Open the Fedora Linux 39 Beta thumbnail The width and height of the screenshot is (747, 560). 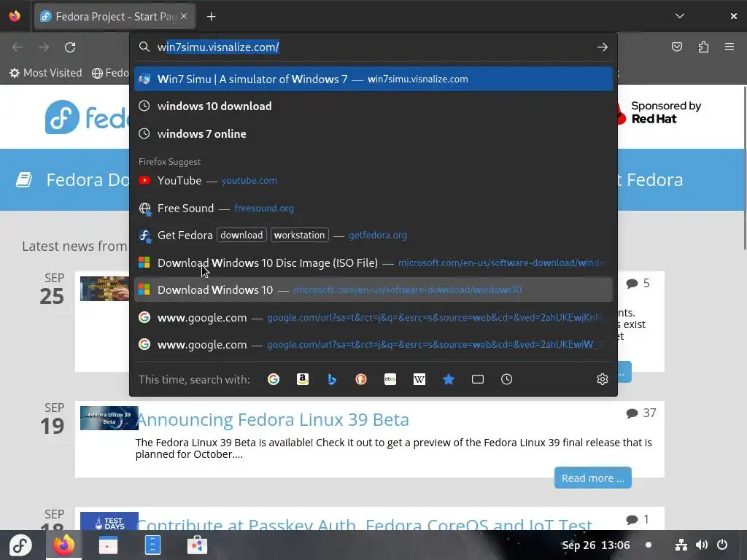(109, 418)
